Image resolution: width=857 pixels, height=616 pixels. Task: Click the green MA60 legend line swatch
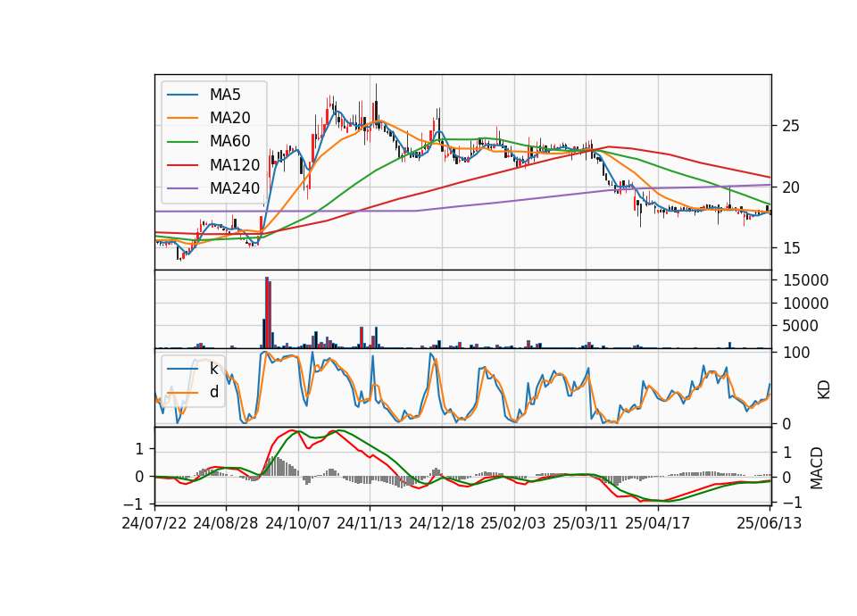point(182,142)
